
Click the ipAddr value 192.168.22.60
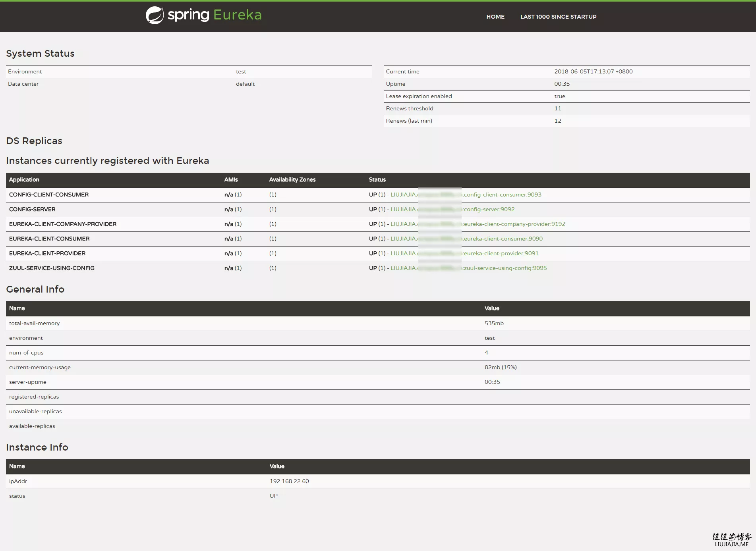(x=289, y=481)
